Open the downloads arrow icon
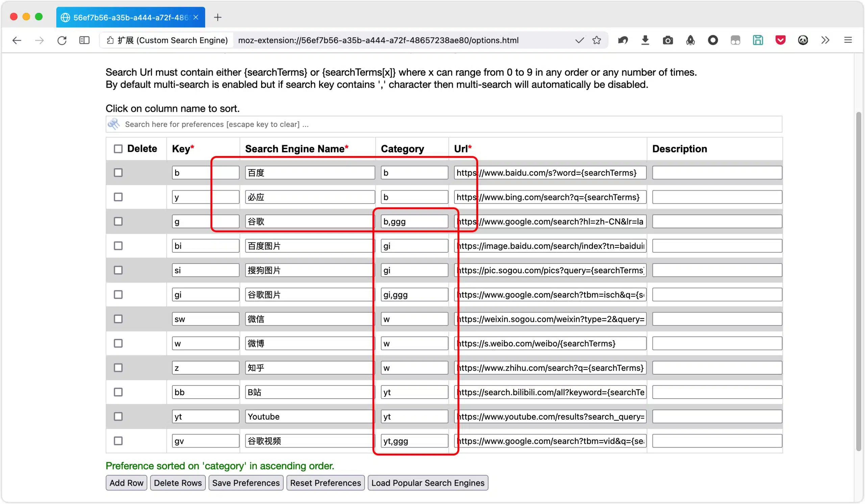The image size is (865, 504). pyautogui.click(x=645, y=40)
